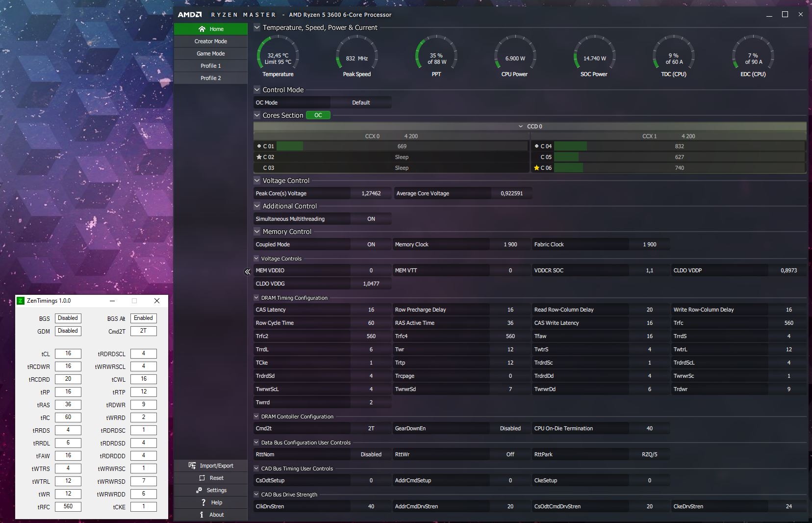812x523 pixels.
Task: Open Settings label in sidebar
Action: [x=217, y=490]
